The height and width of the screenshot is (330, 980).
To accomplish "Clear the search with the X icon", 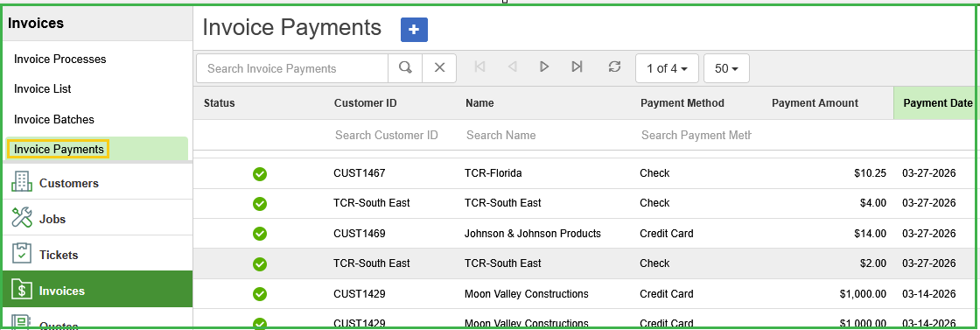I will coord(439,68).
